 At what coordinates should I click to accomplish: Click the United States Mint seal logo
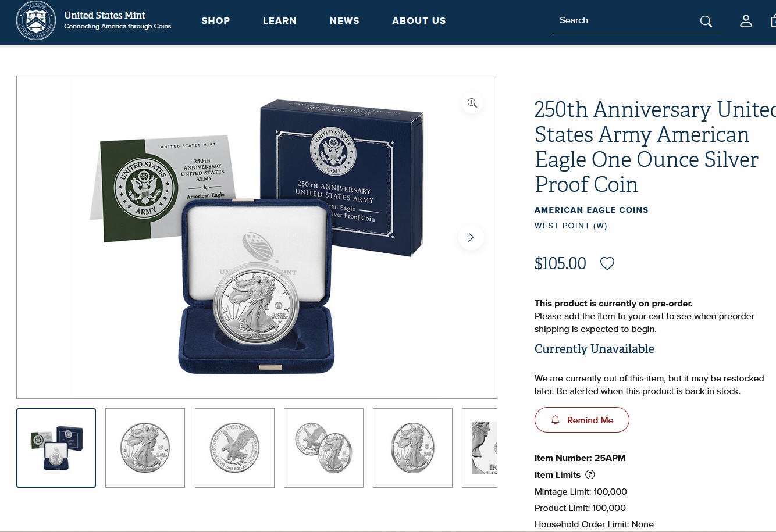pos(36,20)
